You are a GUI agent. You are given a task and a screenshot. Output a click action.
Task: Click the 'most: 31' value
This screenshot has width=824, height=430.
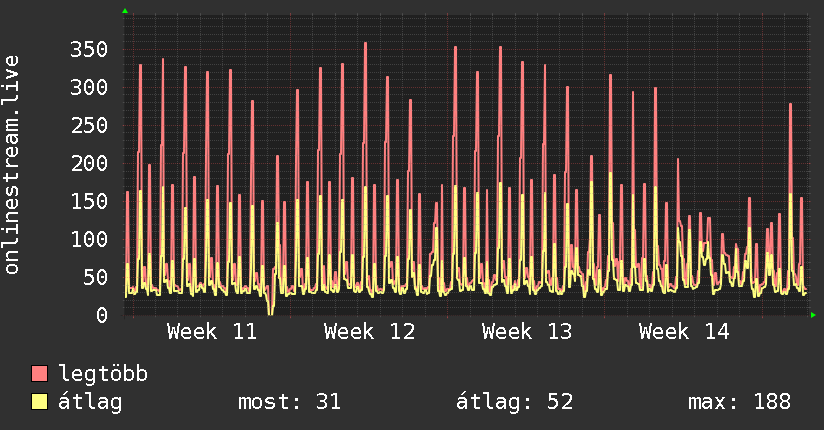click(x=289, y=402)
